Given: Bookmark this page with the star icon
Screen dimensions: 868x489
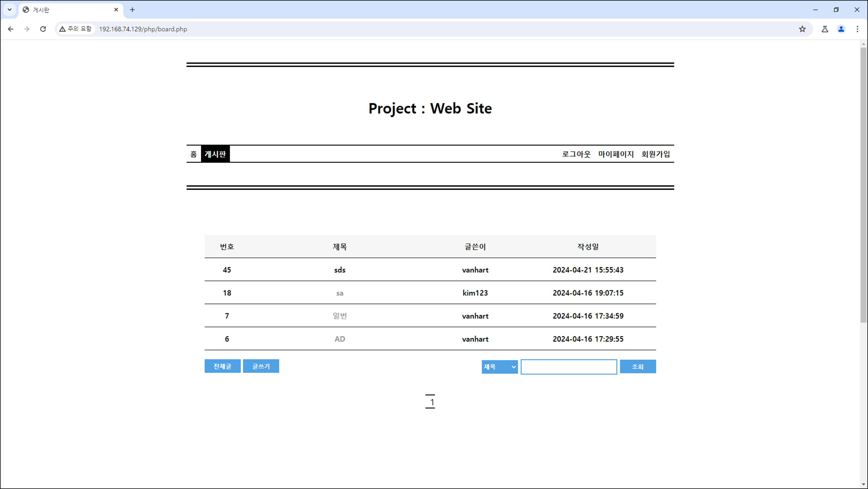Looking at the screenshot, I should pos(802,29).
